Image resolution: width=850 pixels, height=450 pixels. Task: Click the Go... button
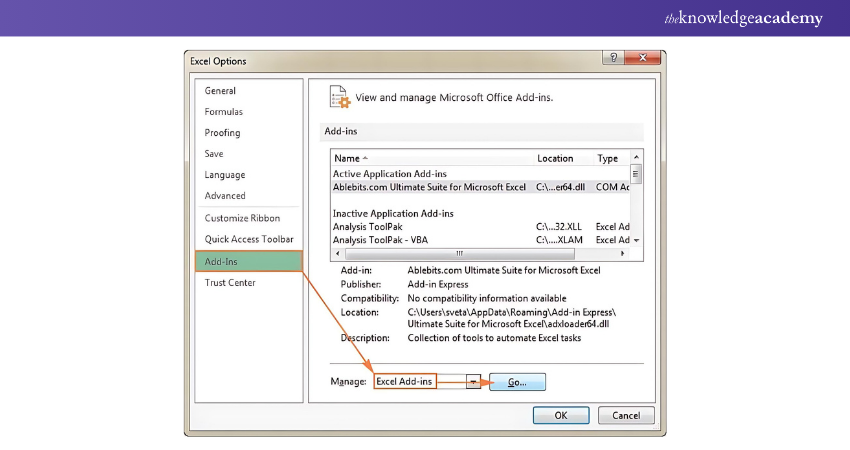point(517,382)
